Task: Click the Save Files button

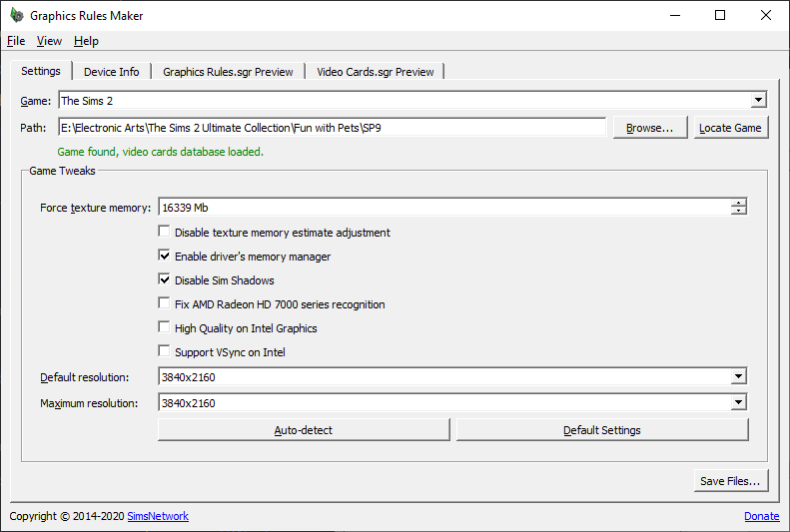Action: [730, 481]
